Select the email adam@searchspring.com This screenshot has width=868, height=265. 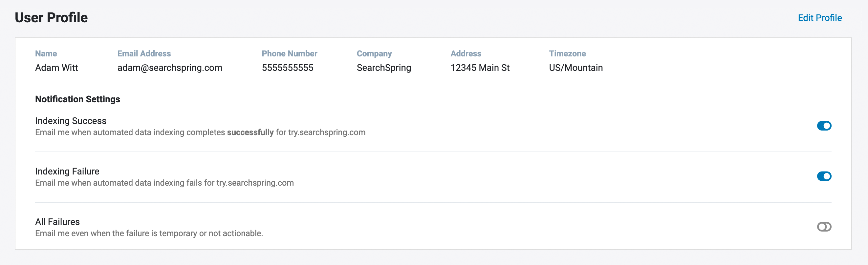click(169, 68)
